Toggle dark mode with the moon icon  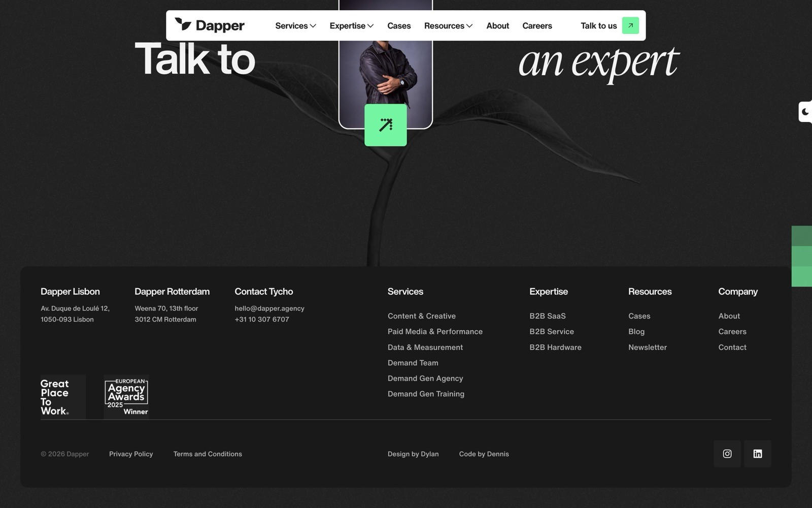(805, 111)
